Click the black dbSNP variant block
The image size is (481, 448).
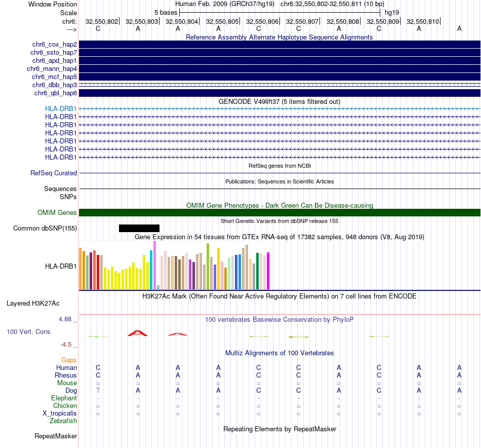139,228
